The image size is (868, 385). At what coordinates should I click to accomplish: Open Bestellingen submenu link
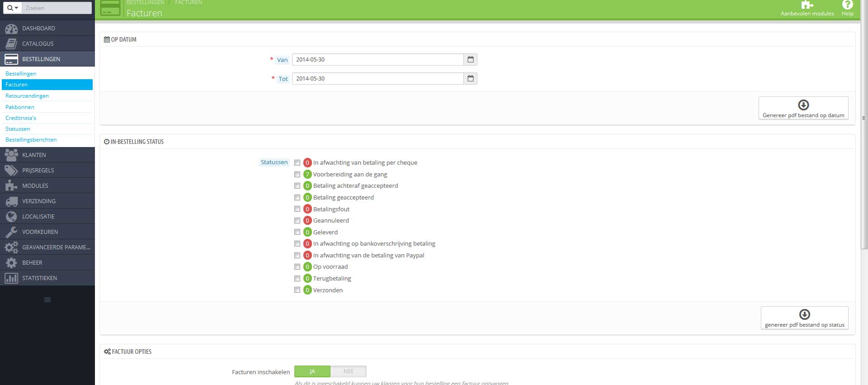tap(21, 74)
